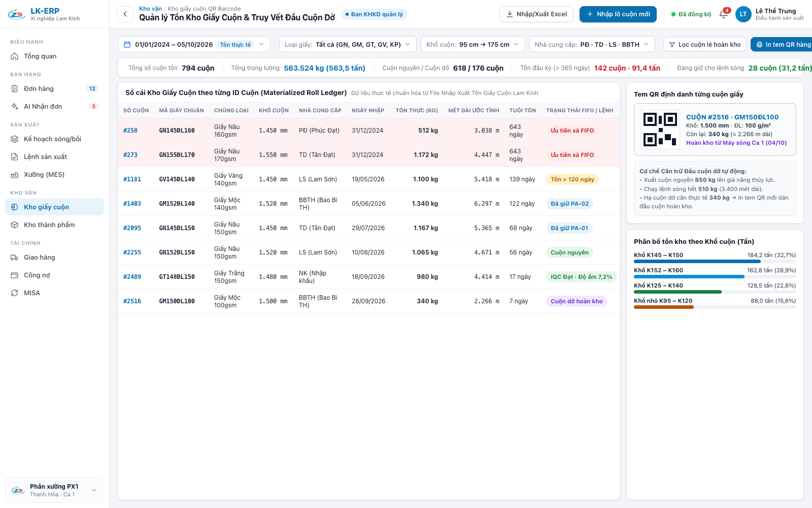Click the Công nợ card icon
Screen dimensions: 812x508
click(15, 275)
